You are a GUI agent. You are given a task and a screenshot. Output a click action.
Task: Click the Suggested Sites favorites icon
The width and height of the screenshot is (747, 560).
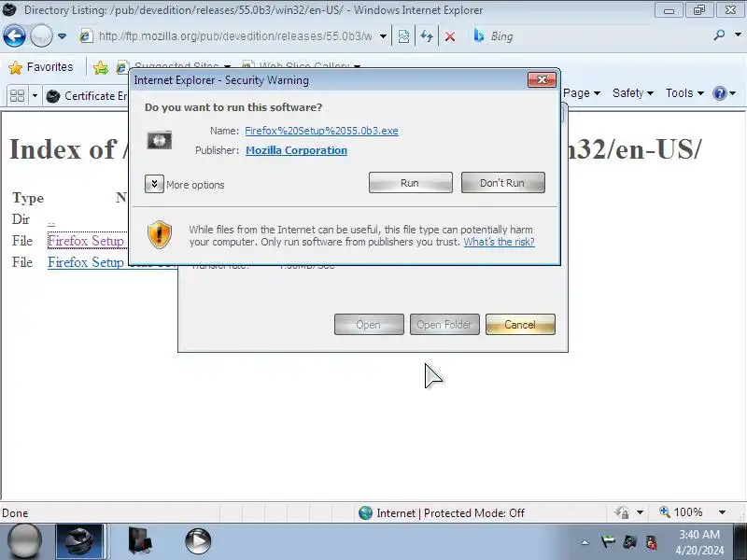[x=121, y=67]
